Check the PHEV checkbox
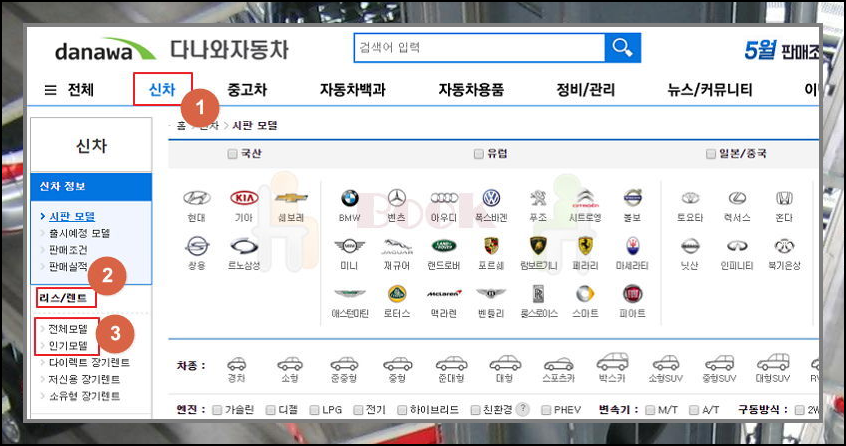The image size is (846, 446). coord(546,410)
